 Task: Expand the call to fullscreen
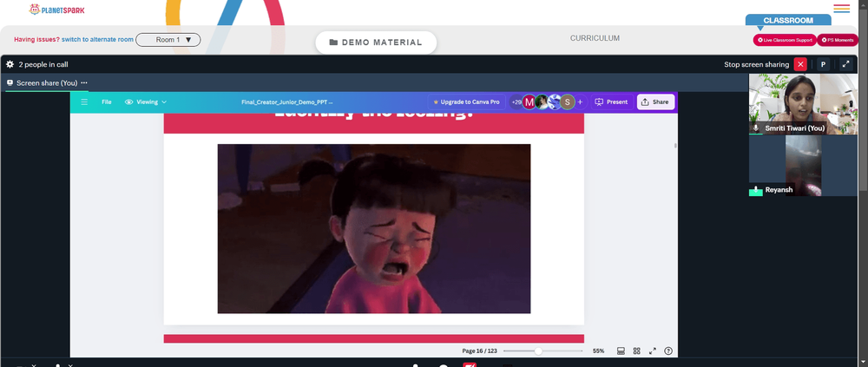pyautogui.click(x=845, y=64)
